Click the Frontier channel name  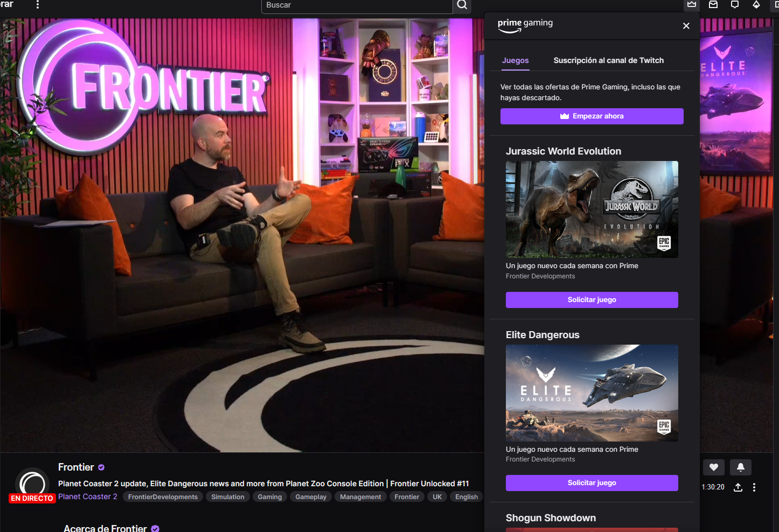click(x=76, y=467)
